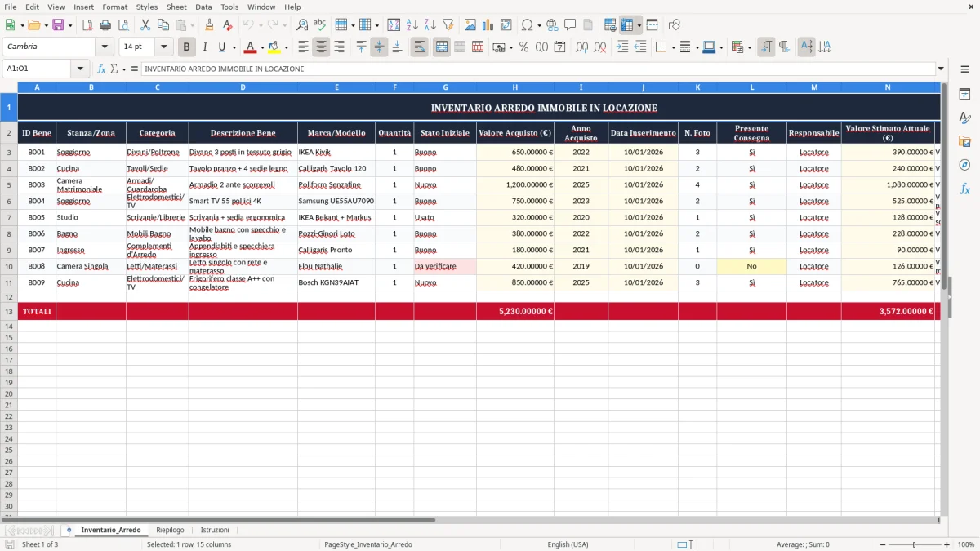980x551 pixels.
Task: Open sidebar Gallery panel
Action: pos(964,141)
